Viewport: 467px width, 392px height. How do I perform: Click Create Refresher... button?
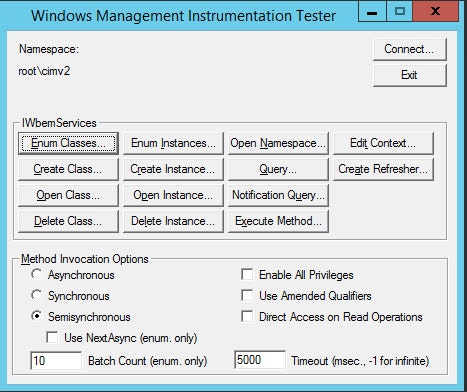[x=383, y=169]
